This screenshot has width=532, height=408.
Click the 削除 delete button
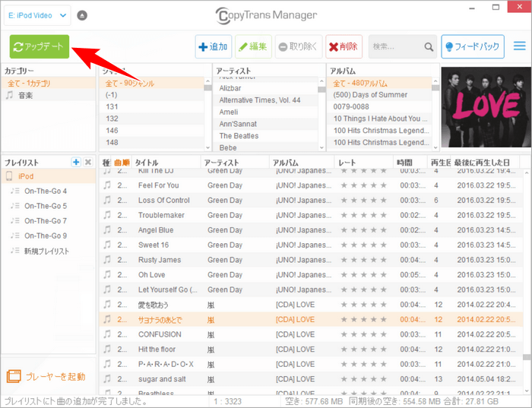pos(344,46)
